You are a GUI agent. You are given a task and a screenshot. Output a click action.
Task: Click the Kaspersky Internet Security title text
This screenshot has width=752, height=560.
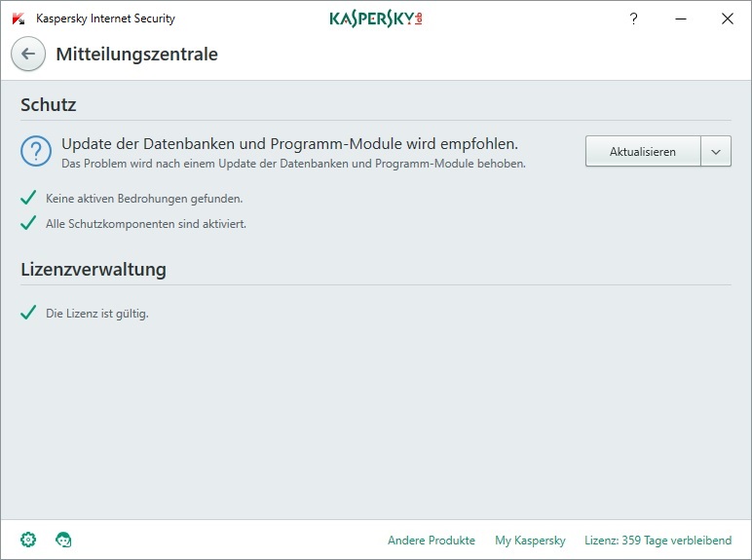pos(105,19)
